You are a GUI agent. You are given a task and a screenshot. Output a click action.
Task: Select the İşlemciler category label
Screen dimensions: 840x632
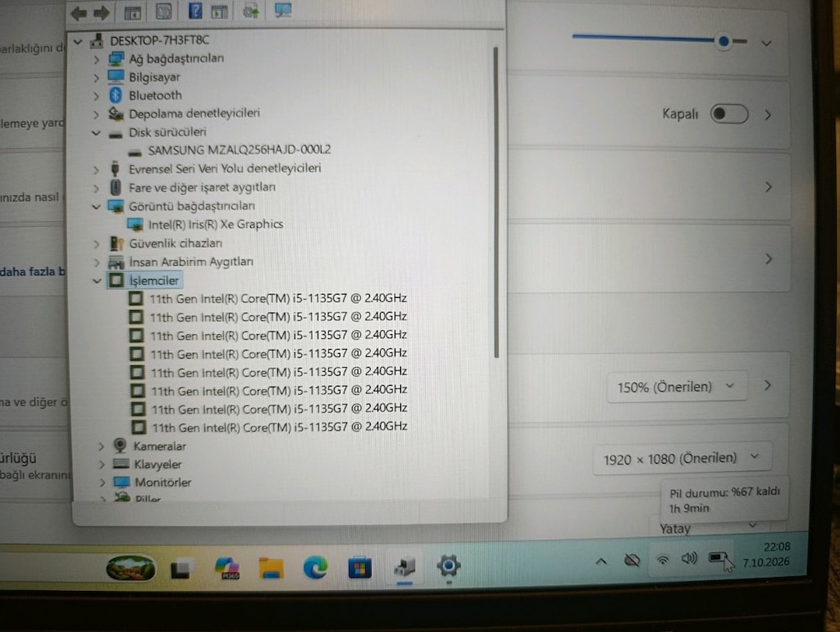(153, 281)
